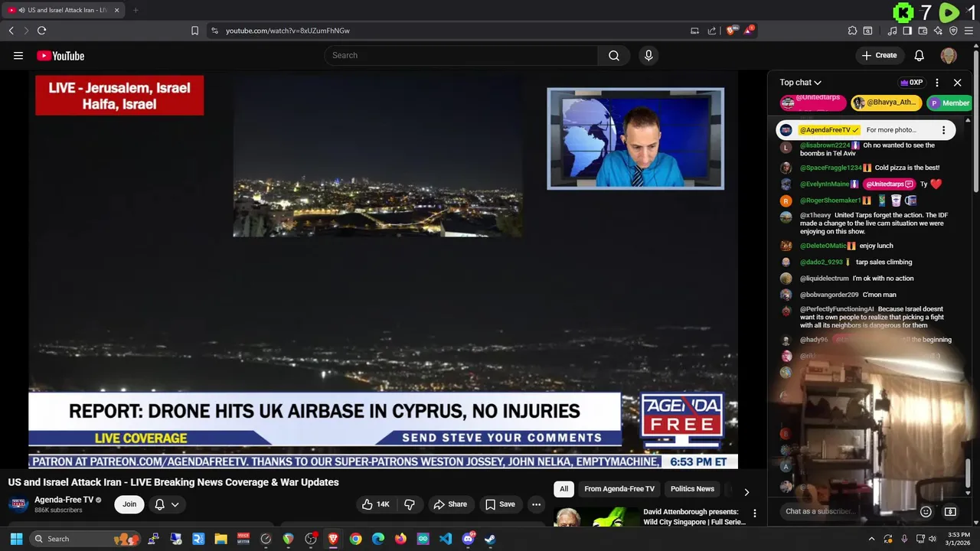Click the Share button
The height and width of the screenshot is (551, 980).
tap(449, 504)
